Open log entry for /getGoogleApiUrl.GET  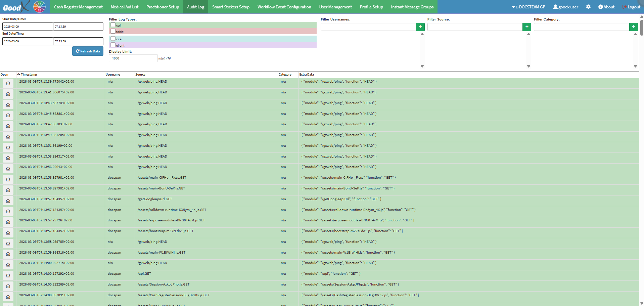(x=8, y=201)
